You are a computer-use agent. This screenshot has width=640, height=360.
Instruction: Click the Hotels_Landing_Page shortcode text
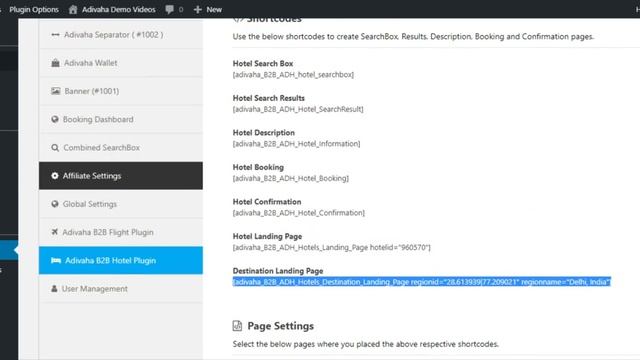coord(331,247)
